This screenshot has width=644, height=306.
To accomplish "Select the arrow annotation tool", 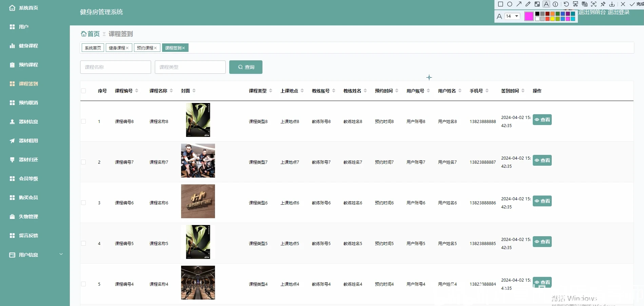I will click(x=519, y=4).
